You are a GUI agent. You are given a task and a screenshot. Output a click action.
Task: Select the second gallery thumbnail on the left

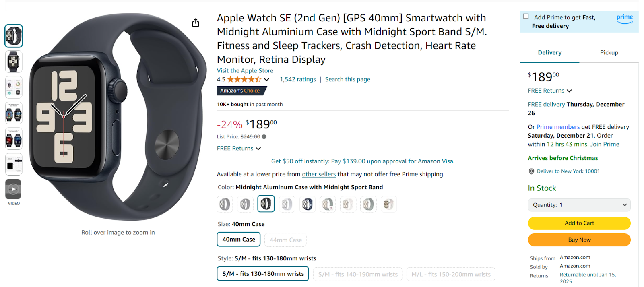(13, 62)
